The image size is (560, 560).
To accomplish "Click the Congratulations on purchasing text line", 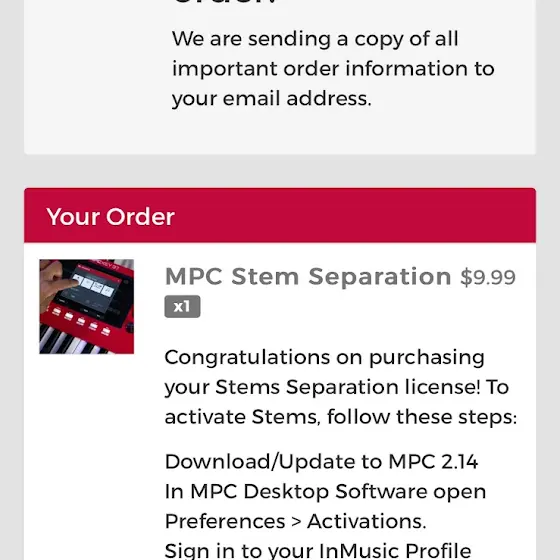I will 325,358.
